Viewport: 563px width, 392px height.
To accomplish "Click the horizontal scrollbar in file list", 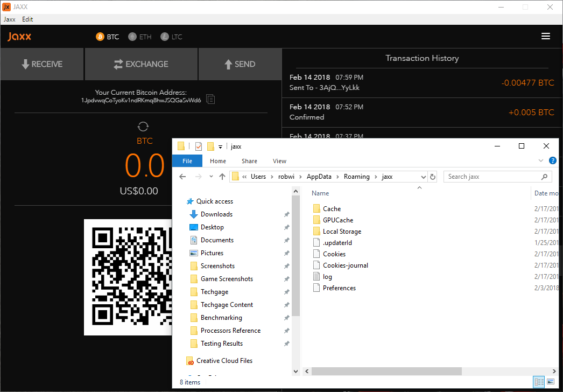I will 386,371.
